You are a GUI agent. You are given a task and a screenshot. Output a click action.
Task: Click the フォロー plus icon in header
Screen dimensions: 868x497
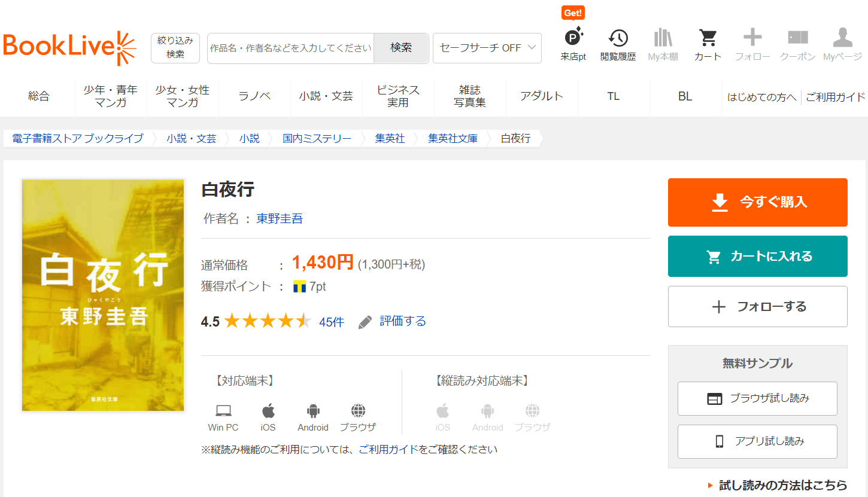pos(752,38)
